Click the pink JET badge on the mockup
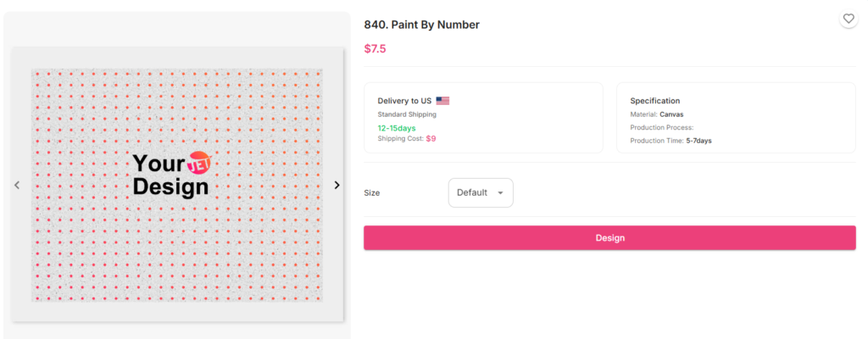868x339 pixels. (x=200, y=163)
